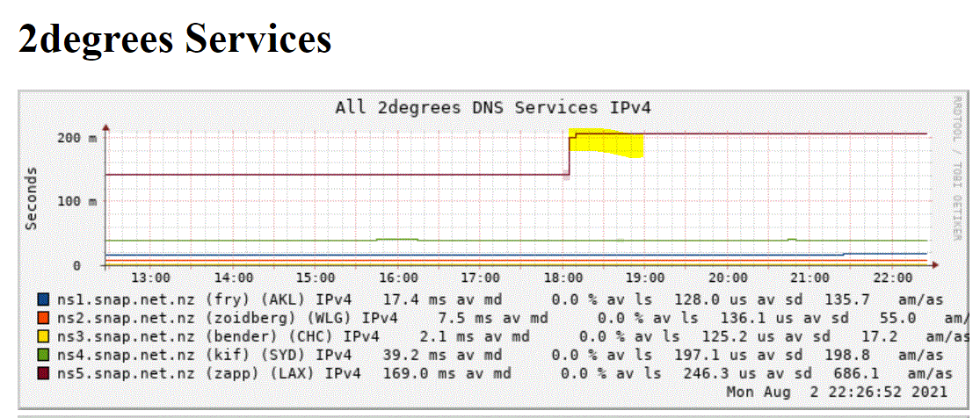The width and height of the screenshot is (980, 418).
Task: Click the dark red ns5.snap.net.nz legend swatch
Action: point(44,373)
